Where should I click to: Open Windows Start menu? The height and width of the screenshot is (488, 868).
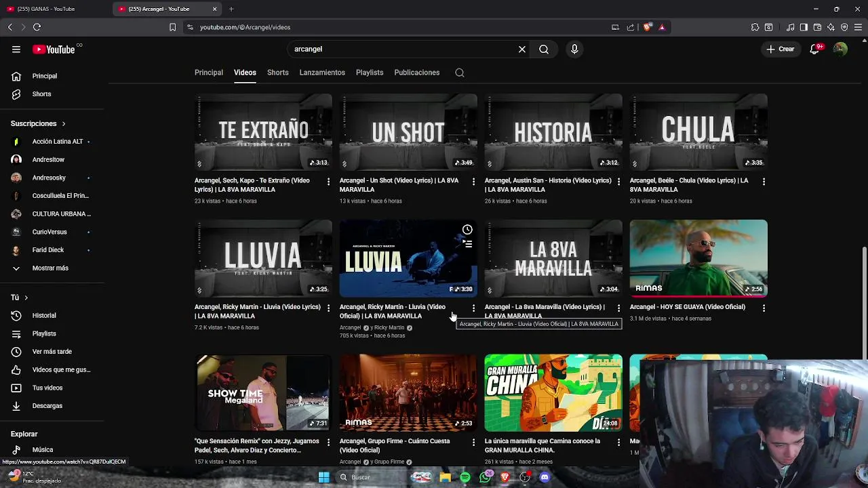pyautogui.click(x=324, y=477)
